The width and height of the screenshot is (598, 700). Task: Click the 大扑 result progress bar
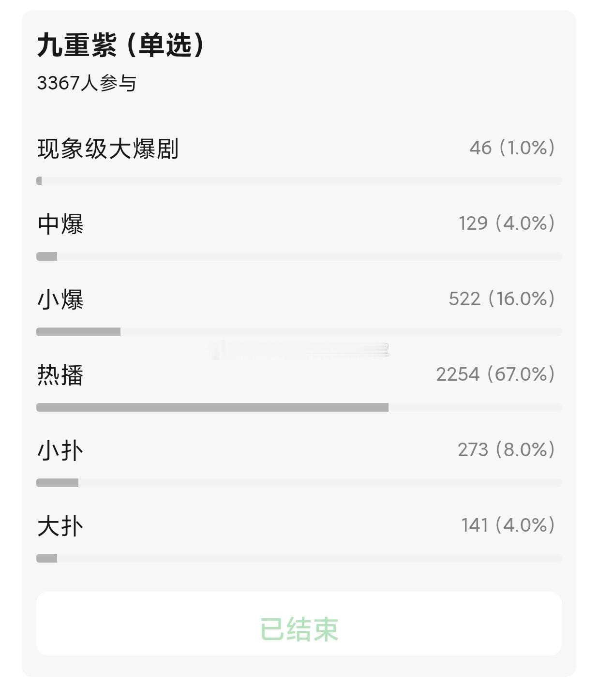click(299, 558)
